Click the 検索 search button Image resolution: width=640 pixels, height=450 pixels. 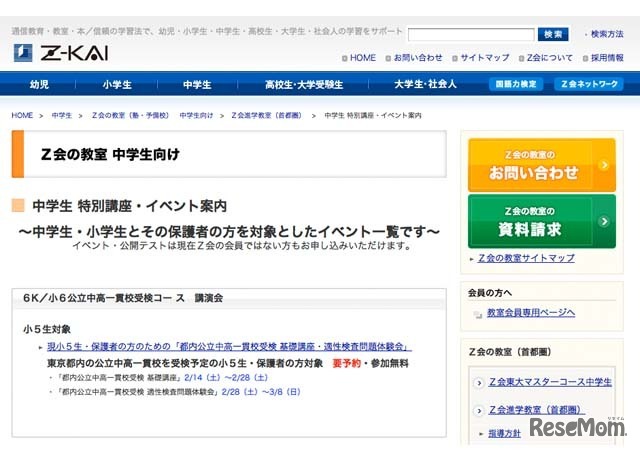coord(553,34)
